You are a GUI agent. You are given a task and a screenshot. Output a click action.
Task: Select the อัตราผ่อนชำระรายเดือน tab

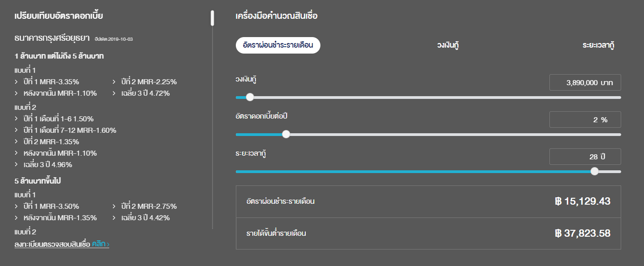[278, 45]
